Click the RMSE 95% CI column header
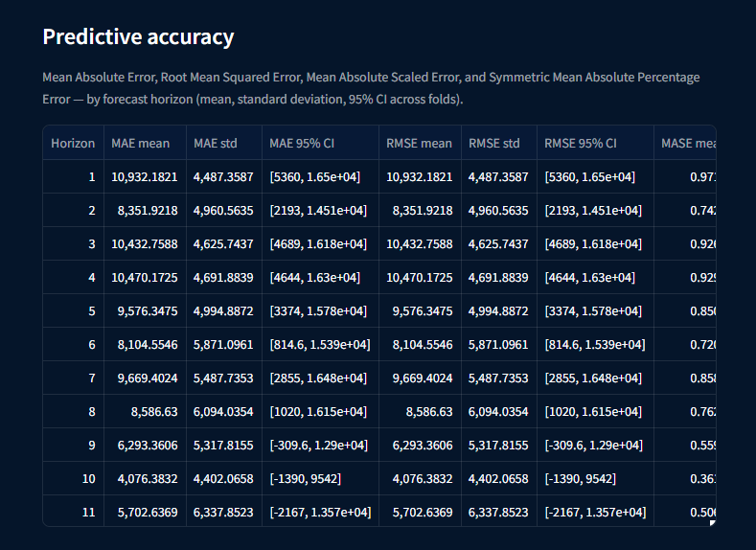 (595, 143)
